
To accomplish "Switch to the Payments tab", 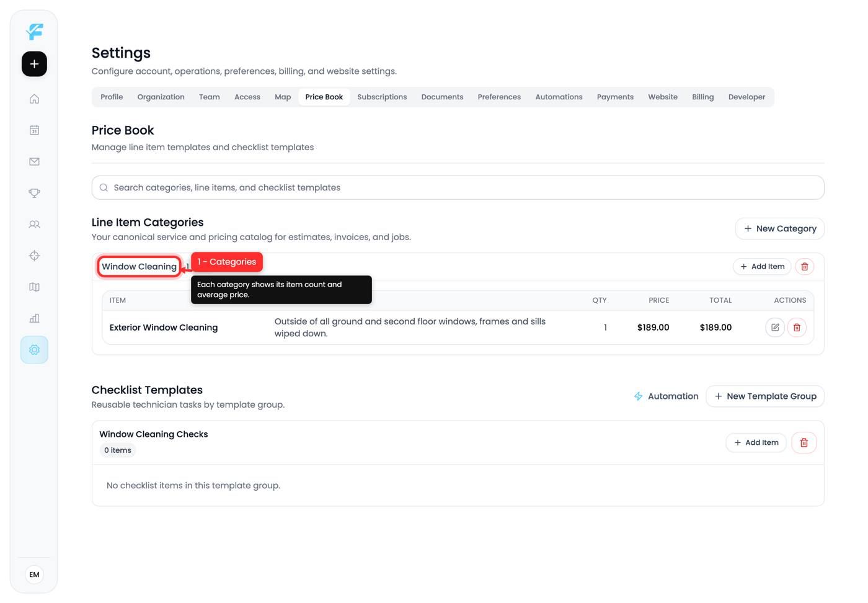I will [615, 97].
